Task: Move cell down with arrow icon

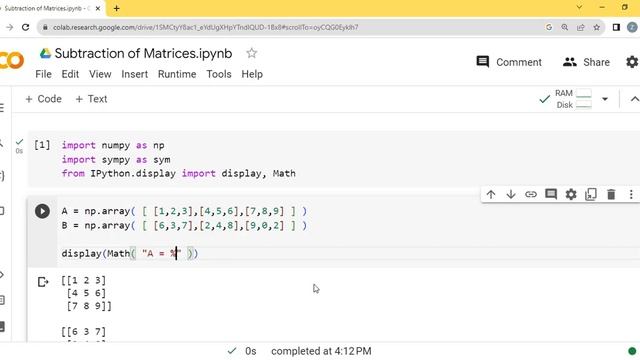Action: click(511, 194)
